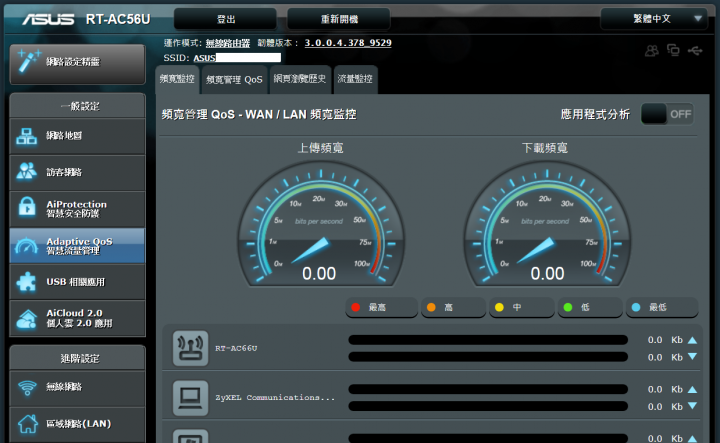Image resolution: width=720 pixels, height=443 pixels.
Task: Click the 下載頻寬 gauge label
Action: click(x=545, y=148)
